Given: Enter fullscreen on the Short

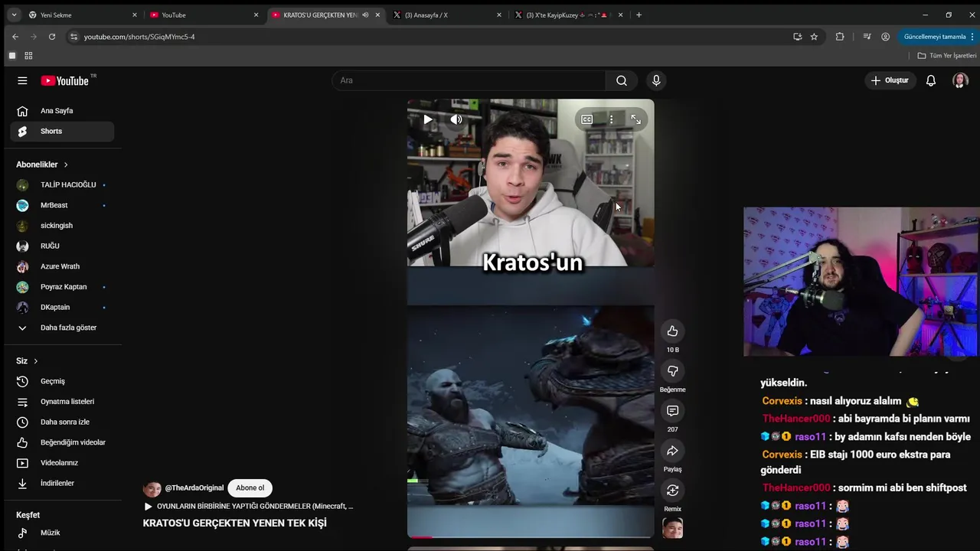Looking at the screenshot, I should coord(635,119).
